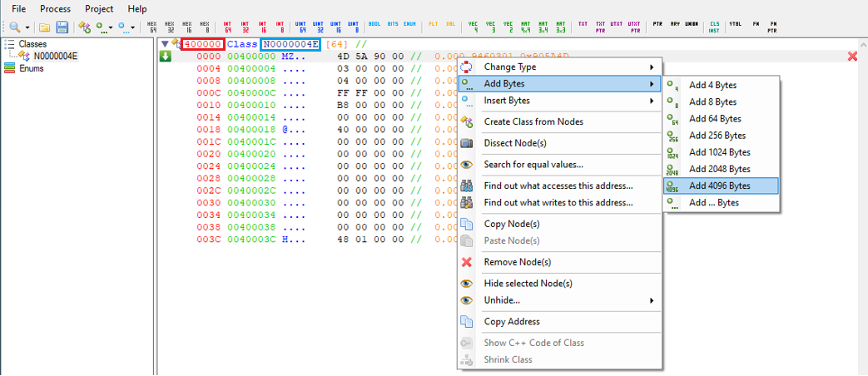Image resolution: width=868 pixels, height=376 pixels.
Task: Click the Enums item in sidebar
Action: point(32,68)
